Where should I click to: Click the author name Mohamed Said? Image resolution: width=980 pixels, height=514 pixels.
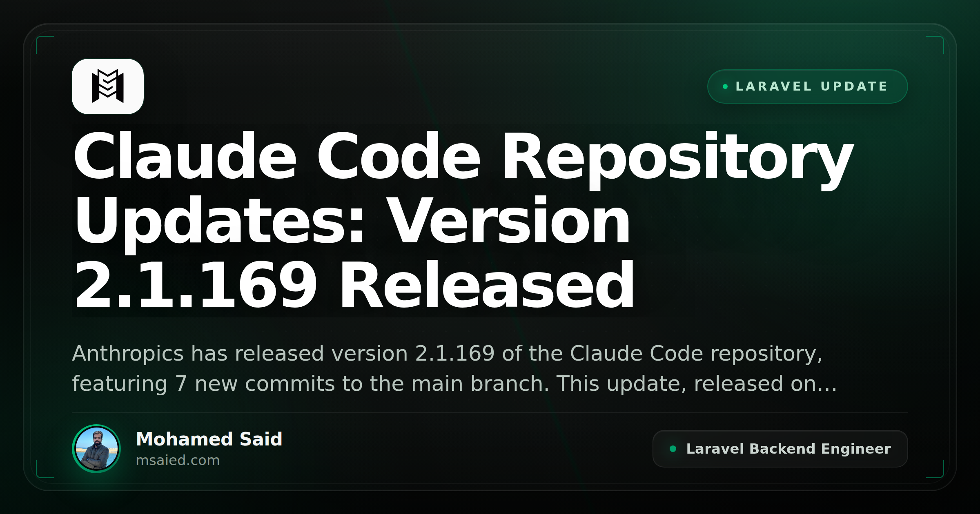[209, 439]
